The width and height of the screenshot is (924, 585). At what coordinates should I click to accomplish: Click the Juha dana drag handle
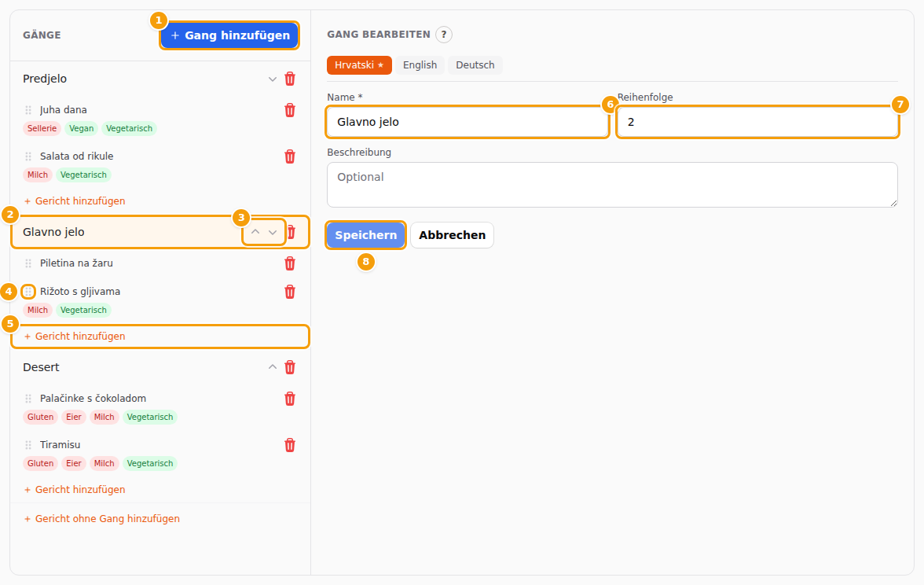pos(28,110)
